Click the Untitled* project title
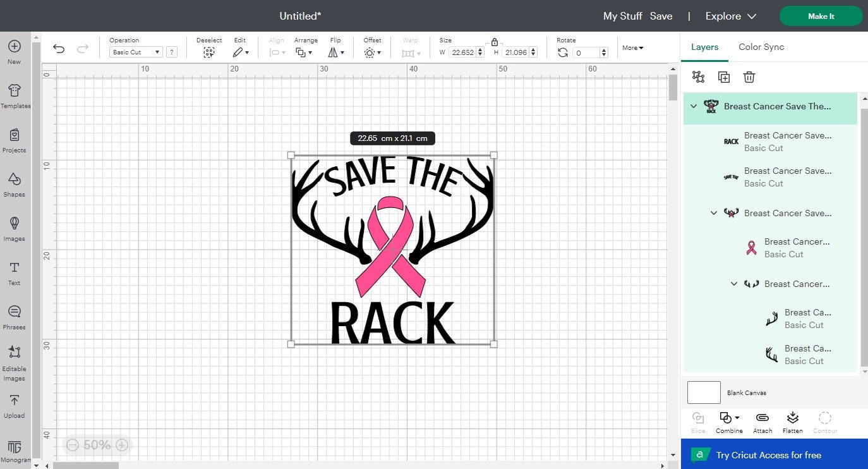This screenshot has width=868, height=469. (301, 16)
